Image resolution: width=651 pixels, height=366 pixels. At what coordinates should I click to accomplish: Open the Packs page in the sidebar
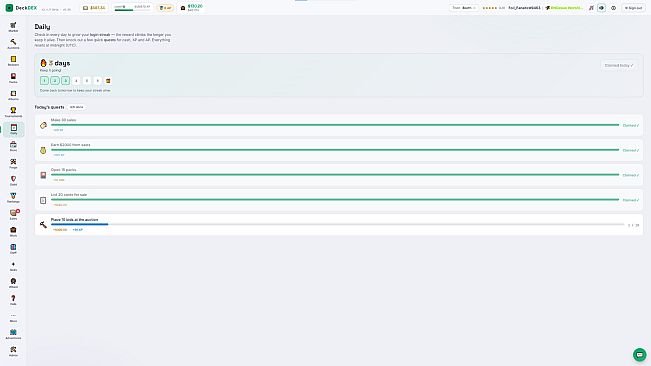coord(13,78)
